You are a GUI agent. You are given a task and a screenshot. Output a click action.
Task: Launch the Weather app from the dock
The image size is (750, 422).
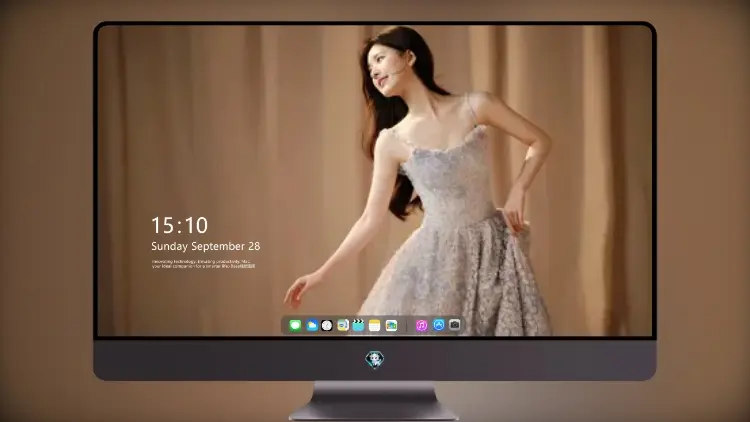tap(311, 325)
